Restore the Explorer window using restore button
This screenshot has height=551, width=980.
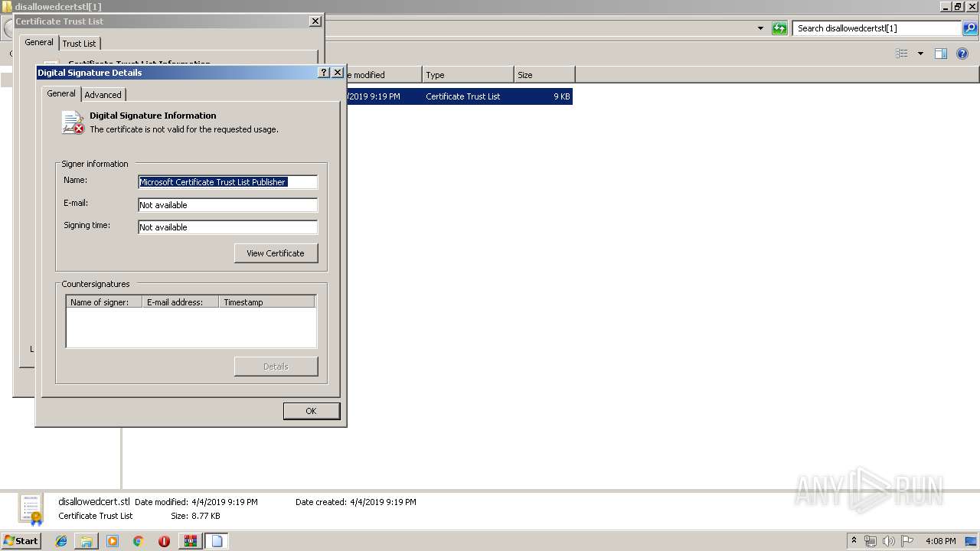click(x=958, y=7)
